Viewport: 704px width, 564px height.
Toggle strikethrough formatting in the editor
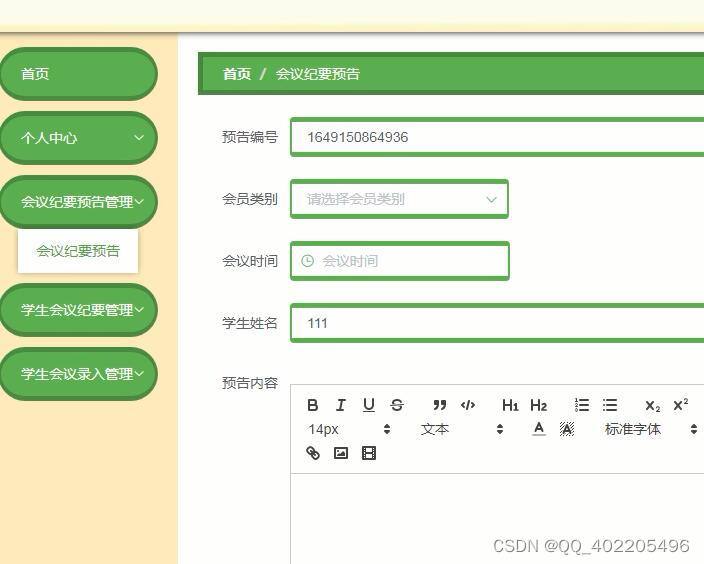click(x=397, y=405)
